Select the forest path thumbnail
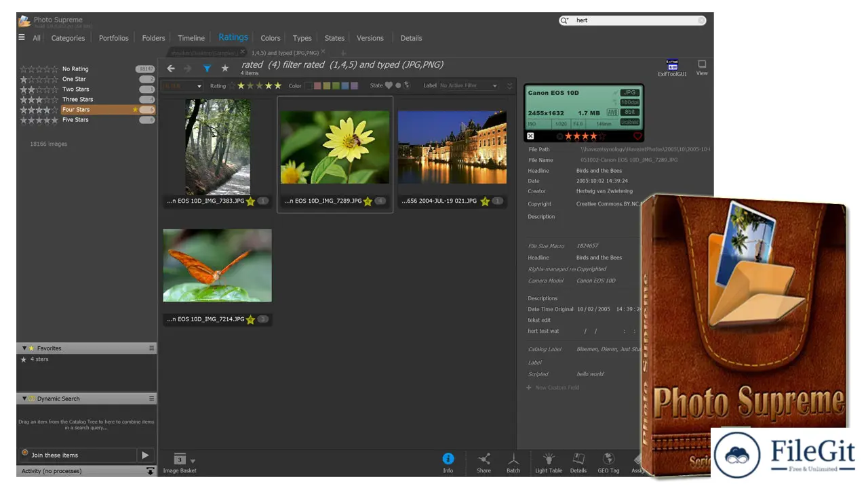Viewport: 868px width, 488px height. point(218,147)
